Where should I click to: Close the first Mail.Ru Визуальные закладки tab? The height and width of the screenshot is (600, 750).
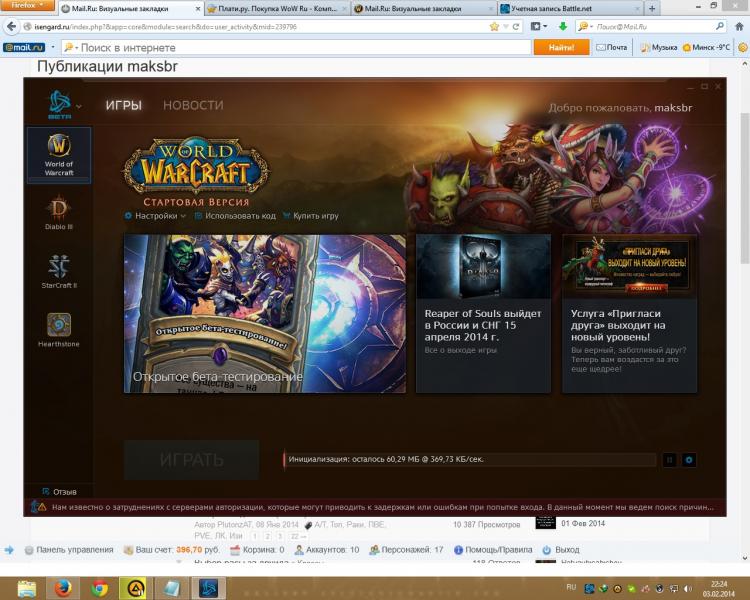pyautogui.click(x=198, y=9)
